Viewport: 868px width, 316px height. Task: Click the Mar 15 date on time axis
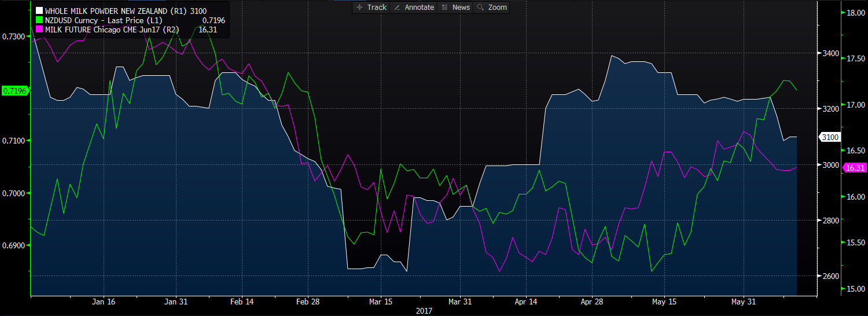pos(381,302)
